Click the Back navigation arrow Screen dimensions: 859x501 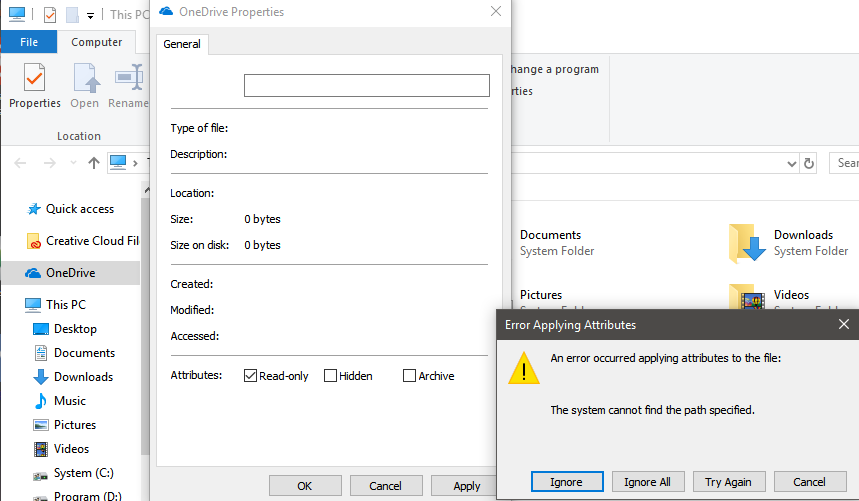pyautogui.click(x=20, y=163)
